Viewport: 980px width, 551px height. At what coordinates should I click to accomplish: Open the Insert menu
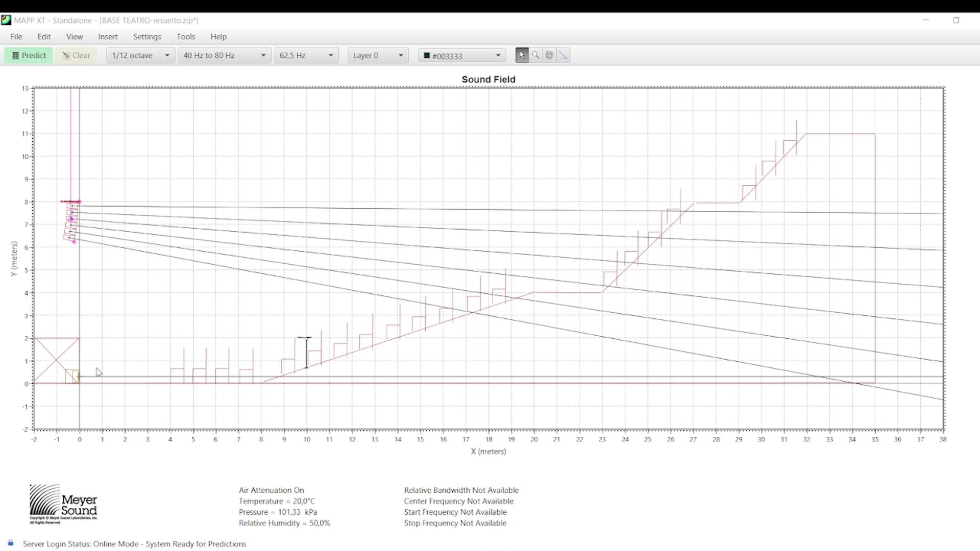point(108,37)
